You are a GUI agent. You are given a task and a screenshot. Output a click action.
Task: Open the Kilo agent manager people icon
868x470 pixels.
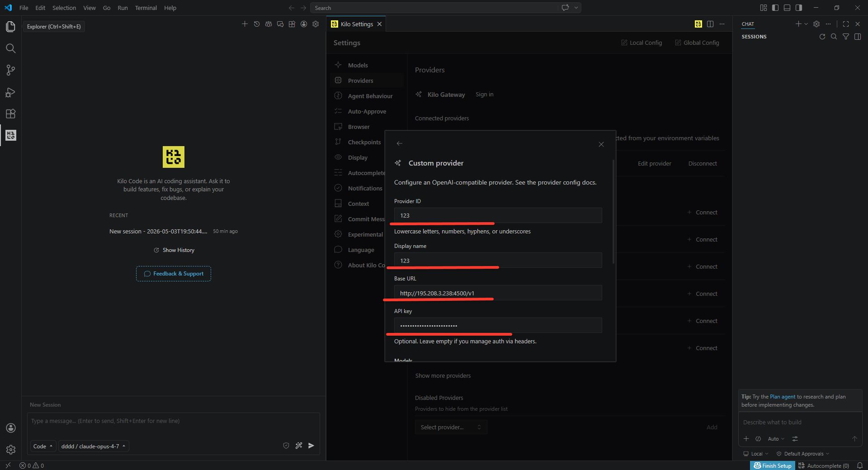point(269,24)
